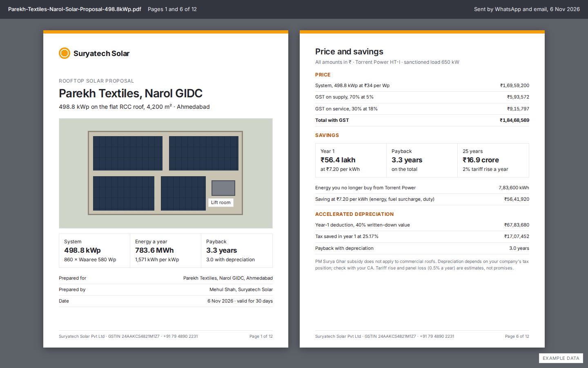Click 'Pages 1 and 6 of 12' in the header

(x=172, y=9)
